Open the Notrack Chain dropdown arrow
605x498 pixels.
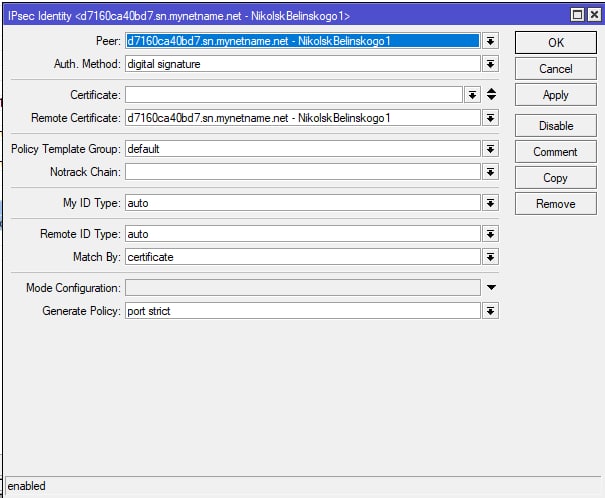[490, 172]
